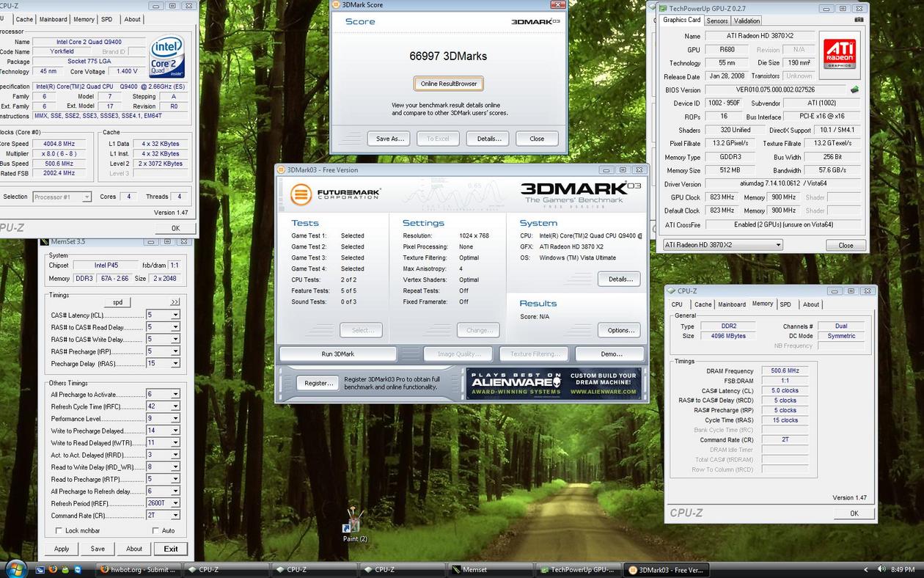
Task: Switch to SPD tab in right CPU-Z memory window
Action: tap(785, 304)
